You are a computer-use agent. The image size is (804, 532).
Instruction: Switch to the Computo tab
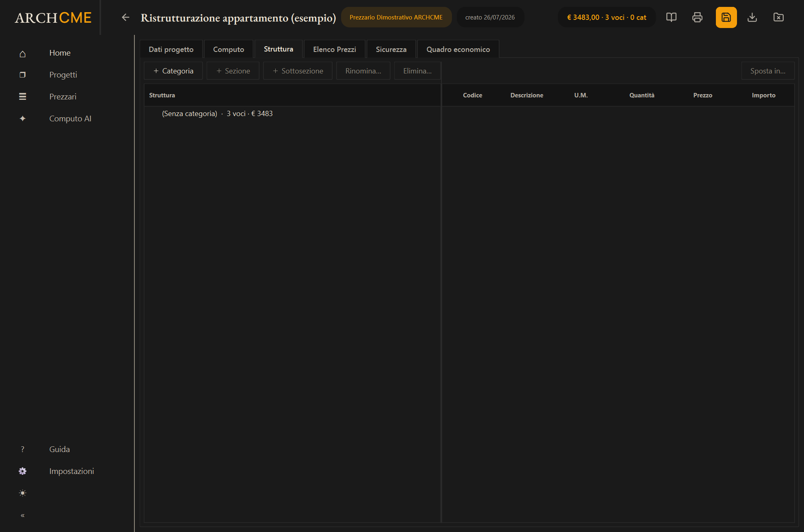coord(229,50)
